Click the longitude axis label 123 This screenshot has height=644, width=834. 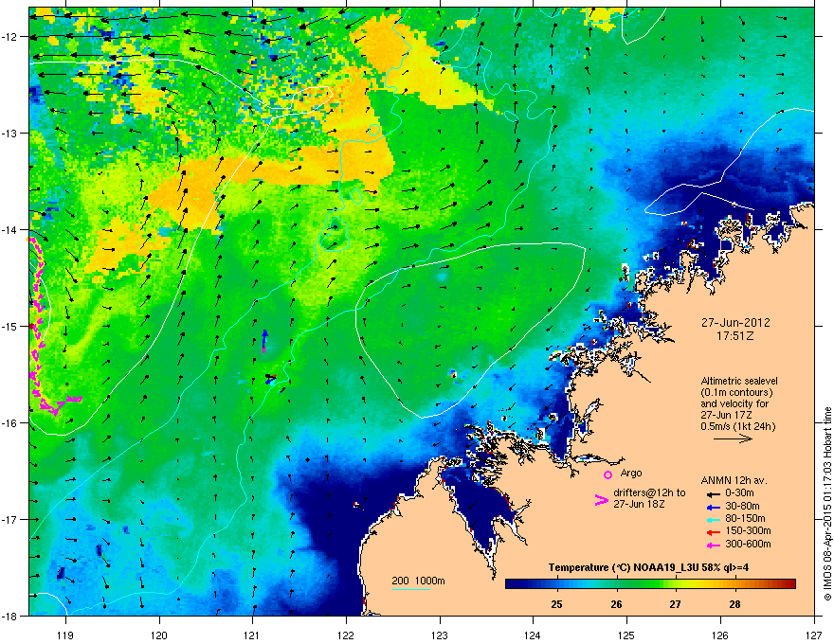(x=440, y=635)
